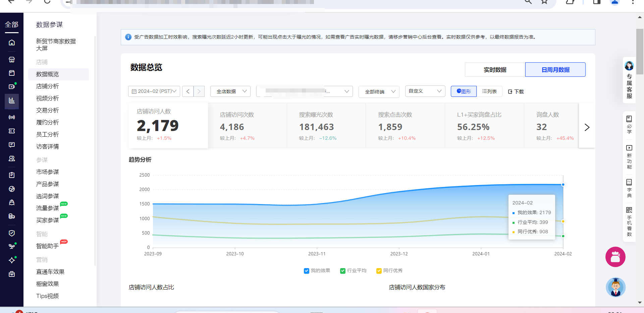Expand the 全店数据 dropdown
Image resolution: width=644 pixels, height=313 pixels.
(230, 91)
